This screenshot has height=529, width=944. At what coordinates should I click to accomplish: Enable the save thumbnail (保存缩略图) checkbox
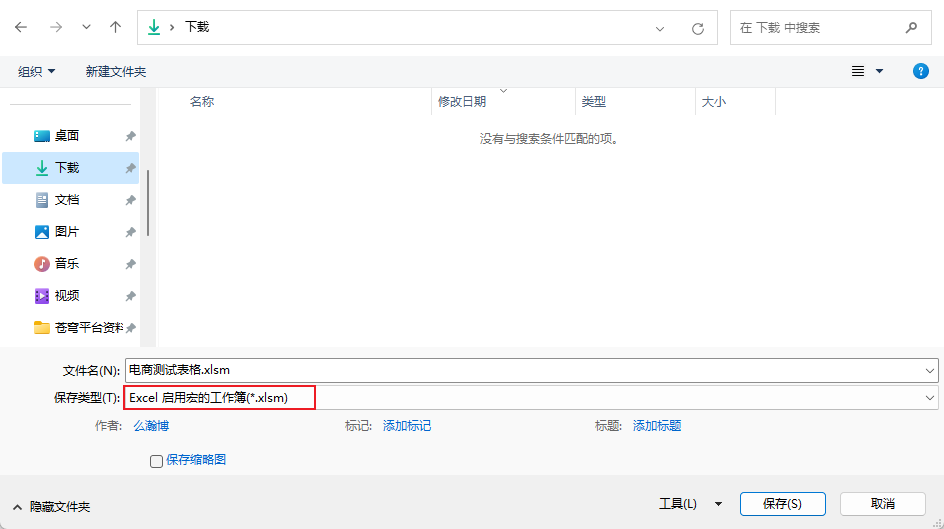156,461
